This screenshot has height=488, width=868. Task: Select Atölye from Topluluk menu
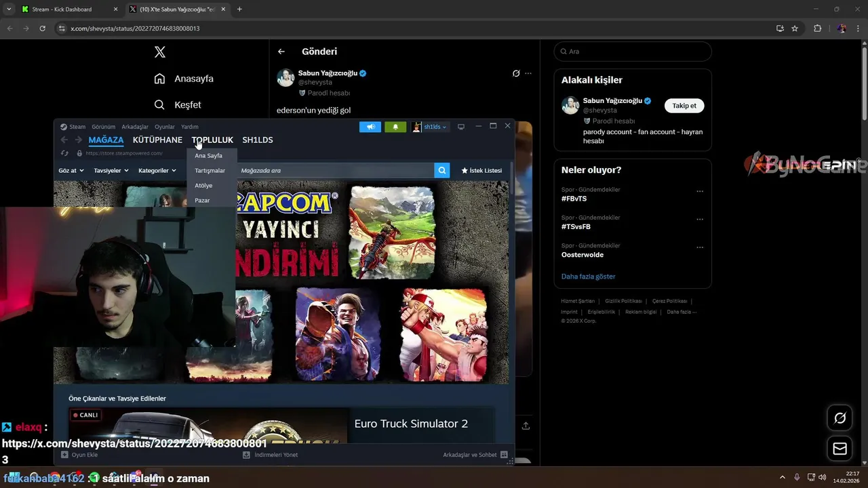point(203,185)
